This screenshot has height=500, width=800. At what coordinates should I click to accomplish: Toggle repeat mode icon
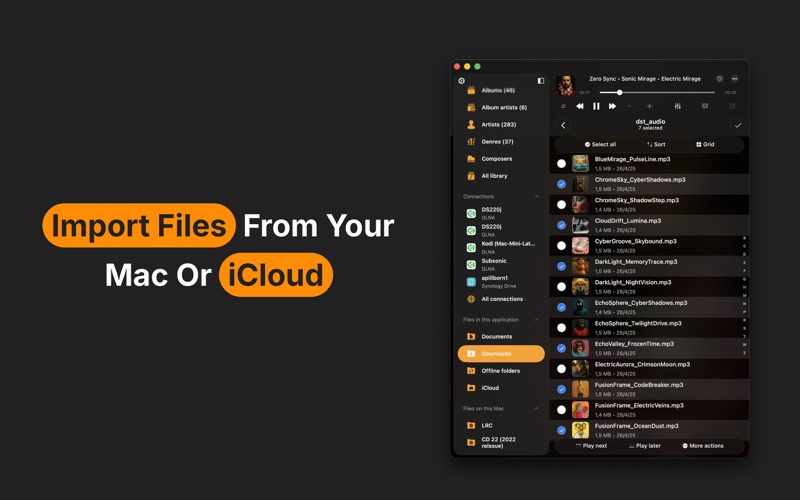pyautogui.click(x=564, y=106)
